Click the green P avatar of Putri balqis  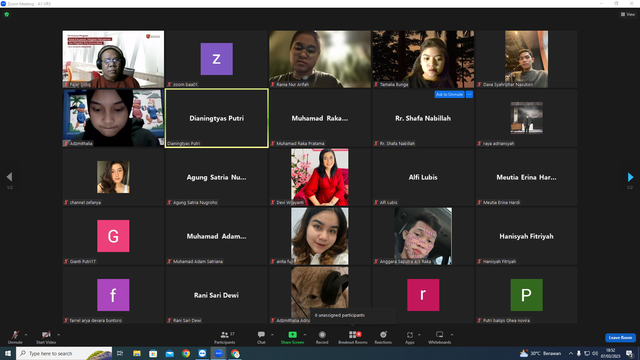pyautogui.click(x=527, y=295)
